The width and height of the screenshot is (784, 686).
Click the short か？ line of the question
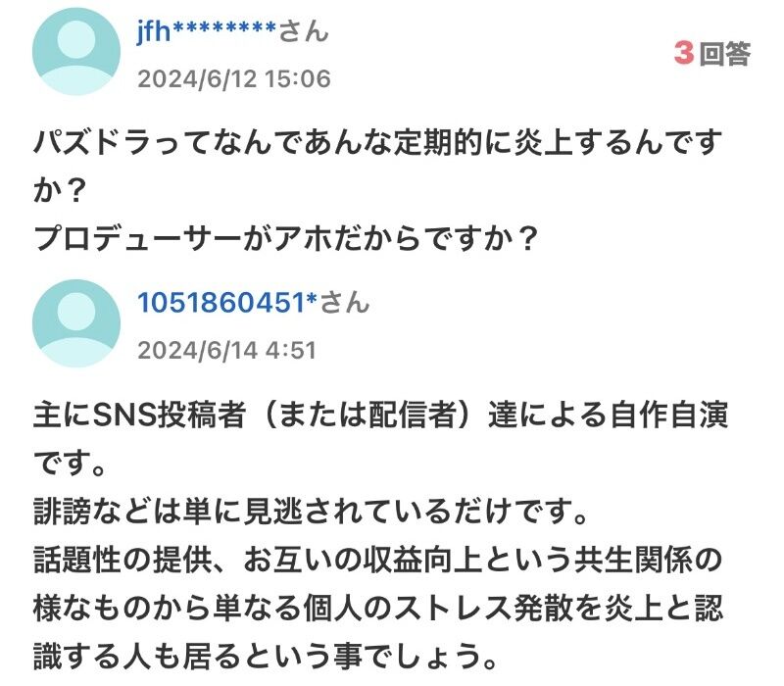coord(57,191)
